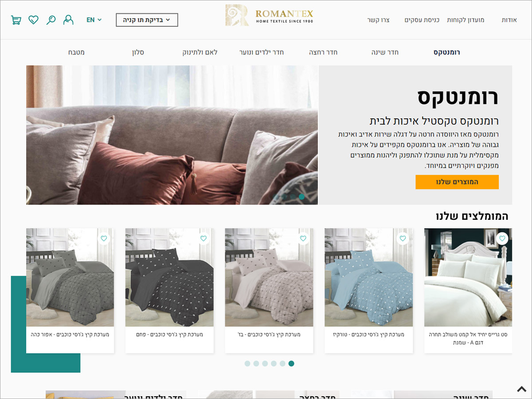Open the חדר רחצה category
Screen dimensions: 532x399
coord(323,52)
